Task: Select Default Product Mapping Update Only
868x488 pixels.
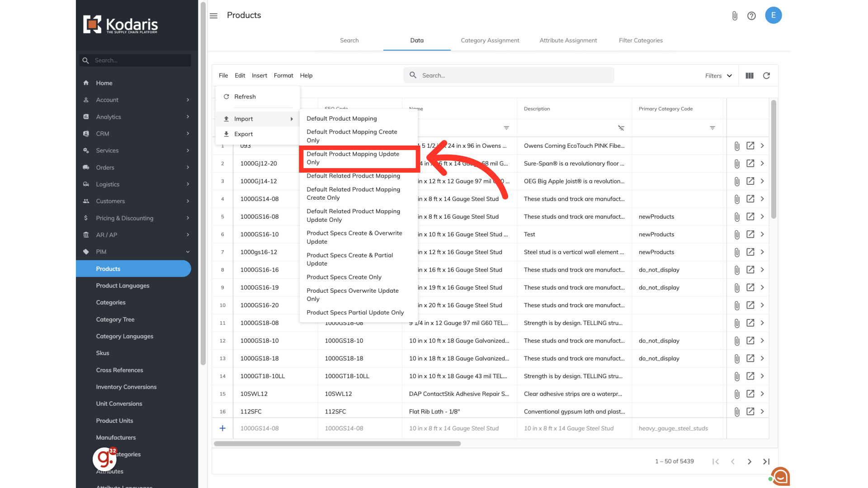Action: tap(353, 158)
